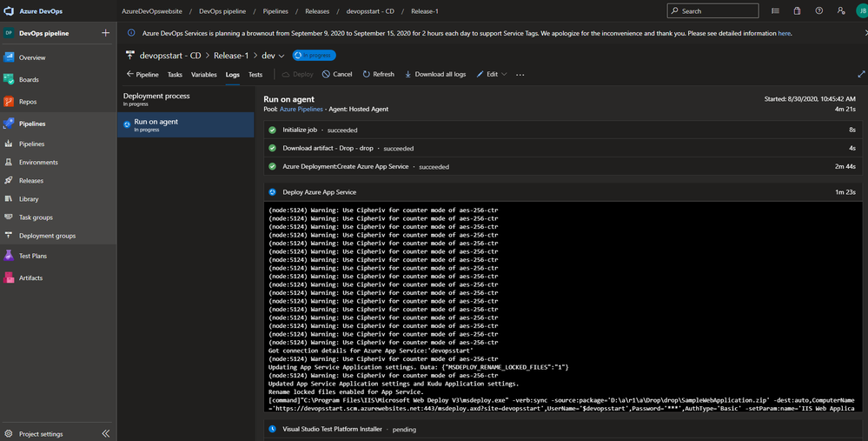Open the Repos sidebar icon
Screen dimensions: 868x441
click(x=9, y=102)
